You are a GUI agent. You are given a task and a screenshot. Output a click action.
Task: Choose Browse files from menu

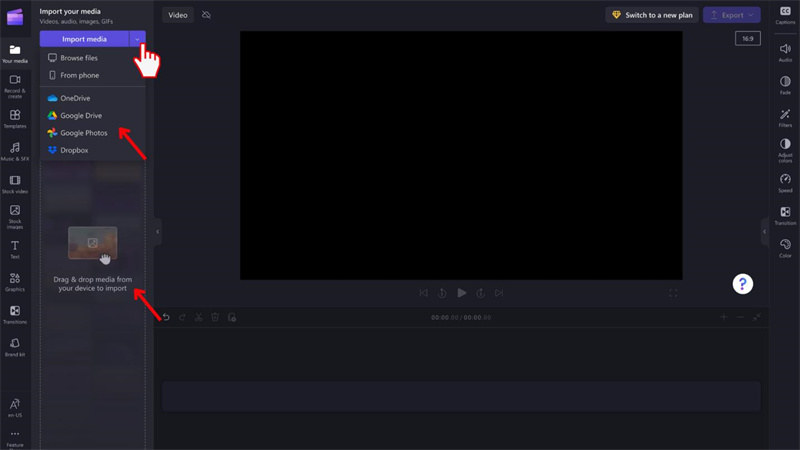93,58
